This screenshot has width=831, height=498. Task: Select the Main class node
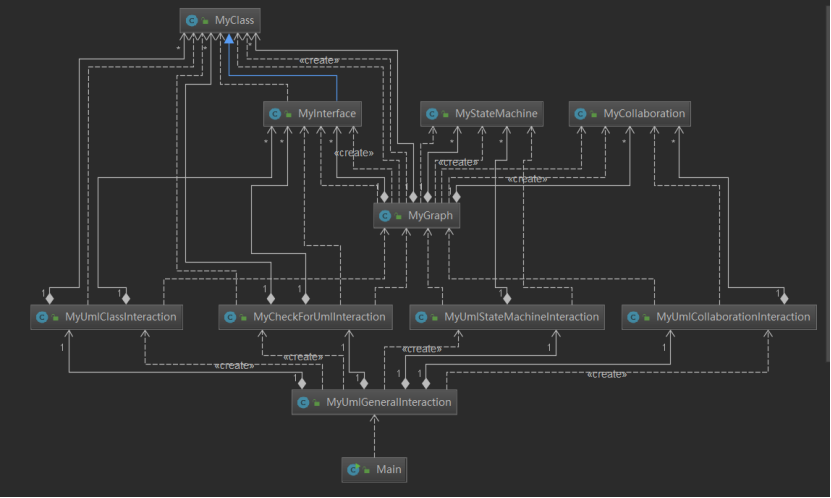[x=374, y=469]
